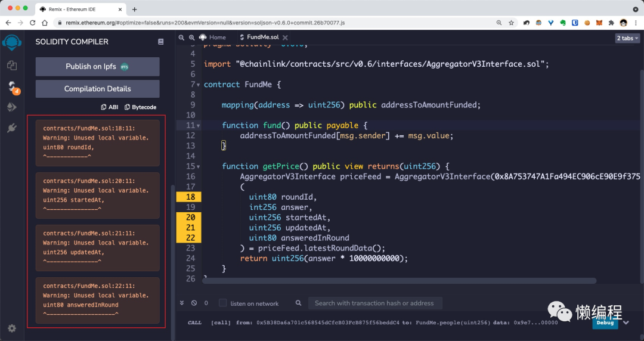Click the Debug button on call log
Screen dimensions: 644x341
(605, 323)
